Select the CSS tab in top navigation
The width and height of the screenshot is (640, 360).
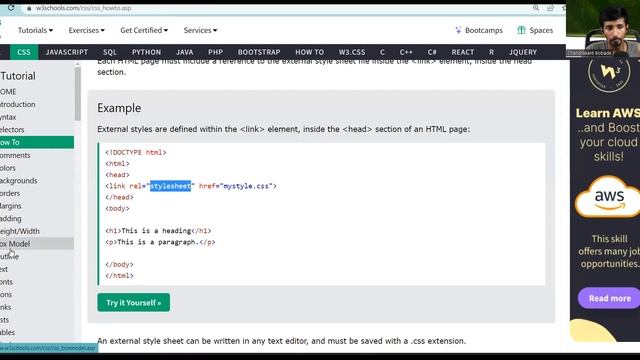click(24, 52)
